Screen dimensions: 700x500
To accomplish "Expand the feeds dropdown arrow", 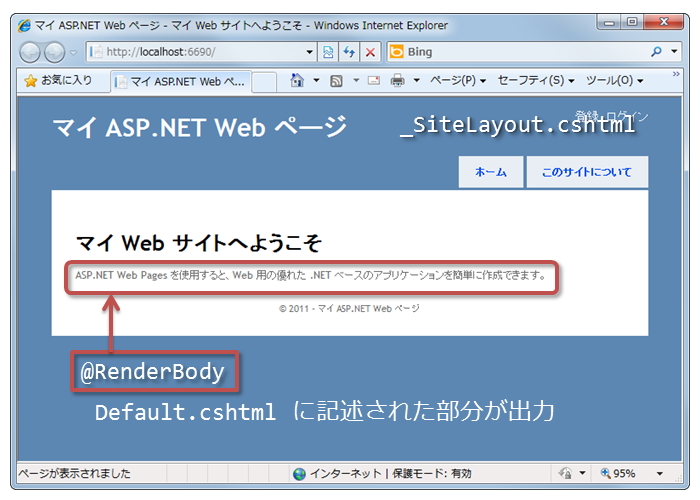I will coord(356,80).
